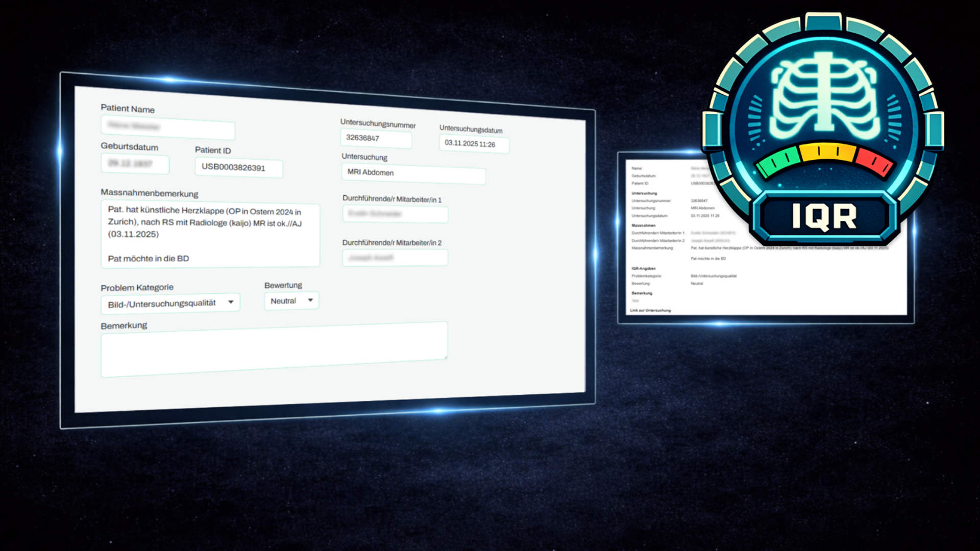Select the Patient ID field USB0003826391
This screenshot has width=980, height=551.
(238, 167)
